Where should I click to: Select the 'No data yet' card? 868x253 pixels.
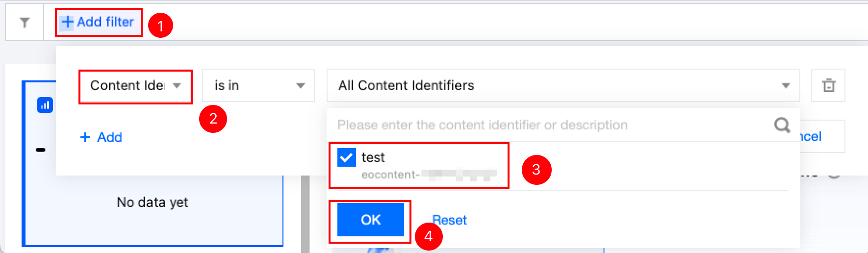click(153, 202)
